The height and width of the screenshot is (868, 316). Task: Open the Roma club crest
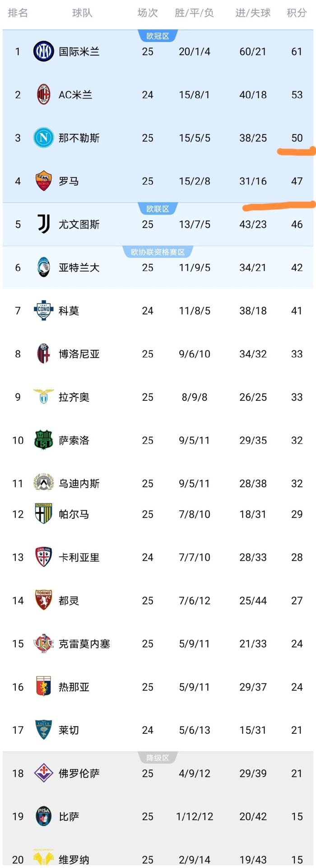[x=44, y=181]
